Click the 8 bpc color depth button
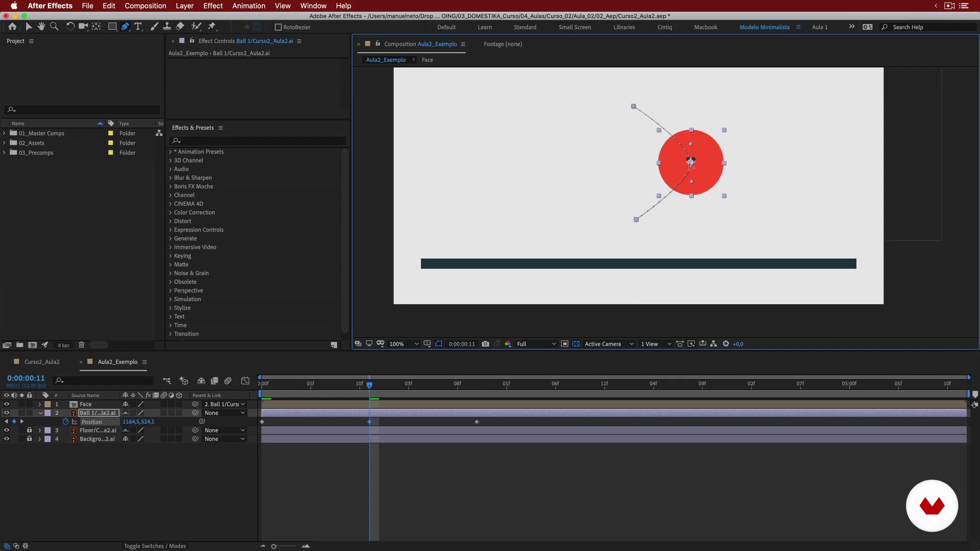This screenshot has width=980, height=551. 64,345
